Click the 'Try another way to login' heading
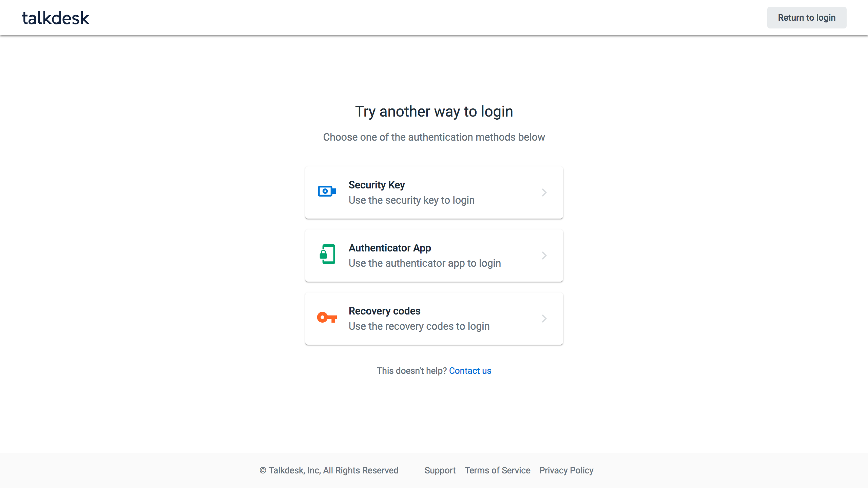The image size is (868, 488). 434,112
